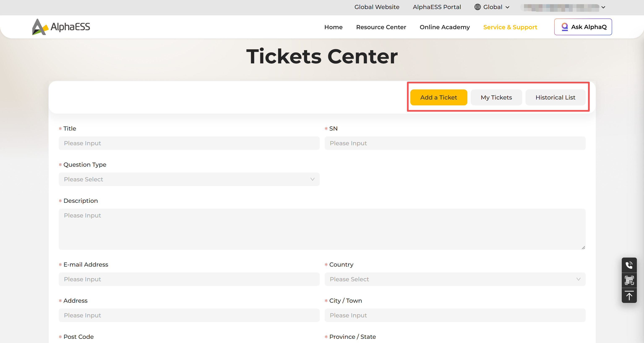644x343 pixels.
Task: Open the Country select dropdown
Action: 455,279
